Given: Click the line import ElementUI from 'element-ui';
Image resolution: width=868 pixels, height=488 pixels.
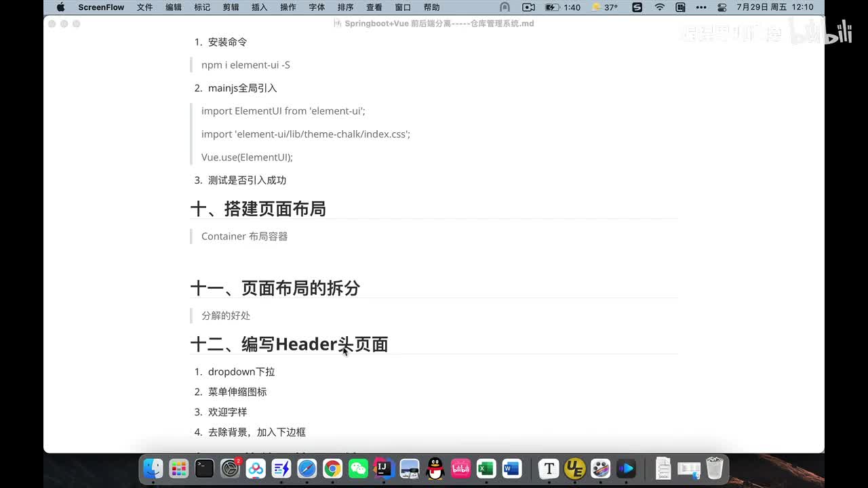Looking at the screenshot, I should click(x=283, y=111).
